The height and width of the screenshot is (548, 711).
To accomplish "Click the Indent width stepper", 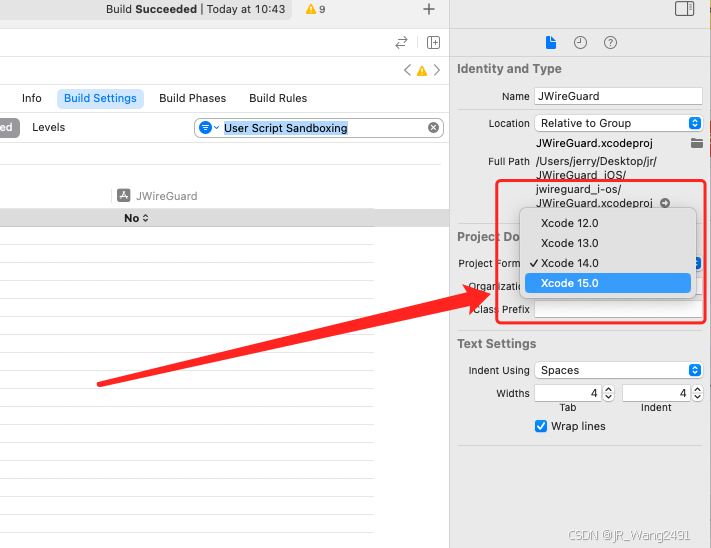I will click(697, 393).
